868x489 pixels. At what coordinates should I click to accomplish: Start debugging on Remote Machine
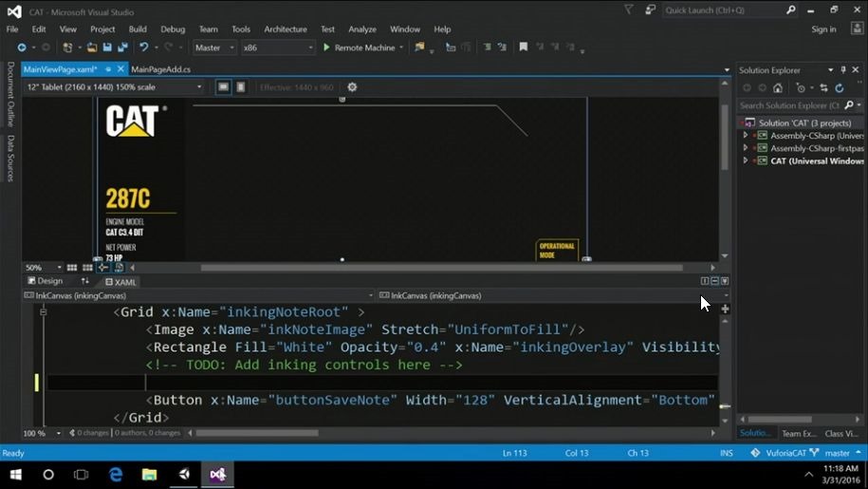359,47
